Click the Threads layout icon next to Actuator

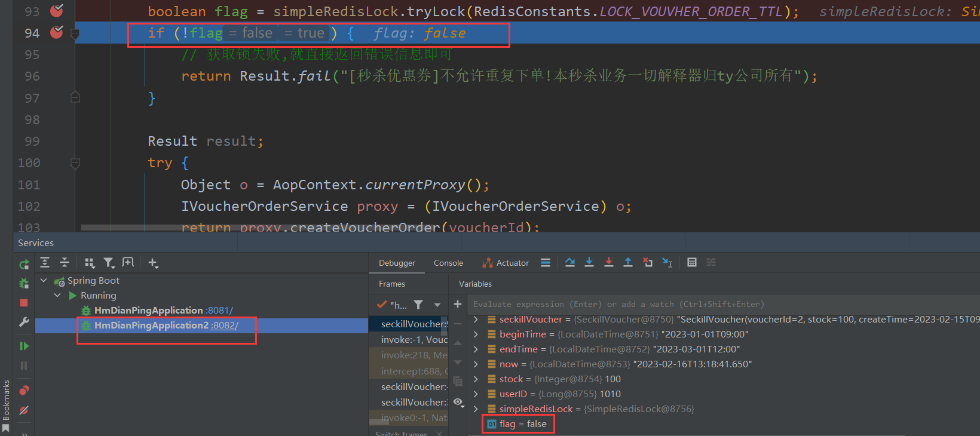(x=546, y=262)
